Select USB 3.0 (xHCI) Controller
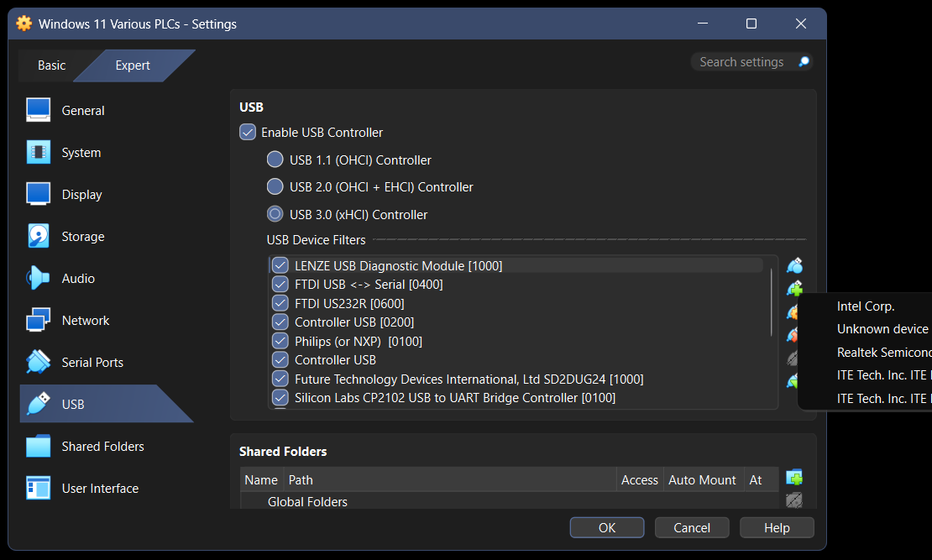 click(x=275, y=214)
